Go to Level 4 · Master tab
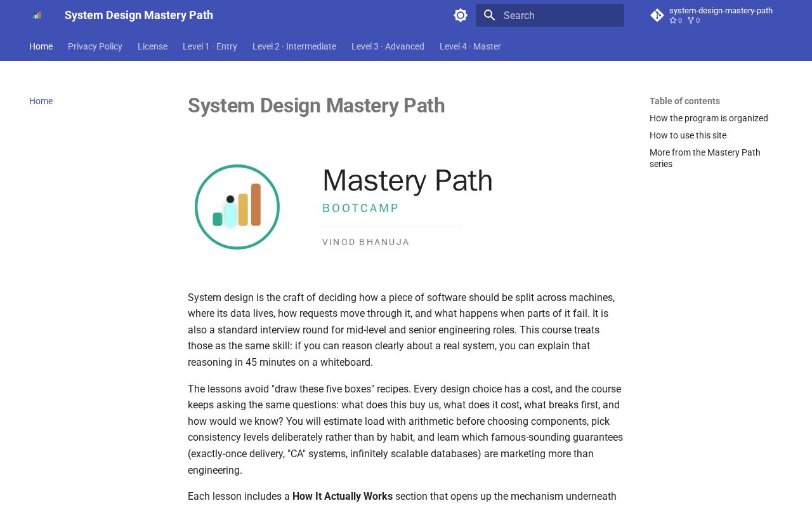The height and width of the screenshot is (508, 812). pyautogui.click(x=470, y=46)
